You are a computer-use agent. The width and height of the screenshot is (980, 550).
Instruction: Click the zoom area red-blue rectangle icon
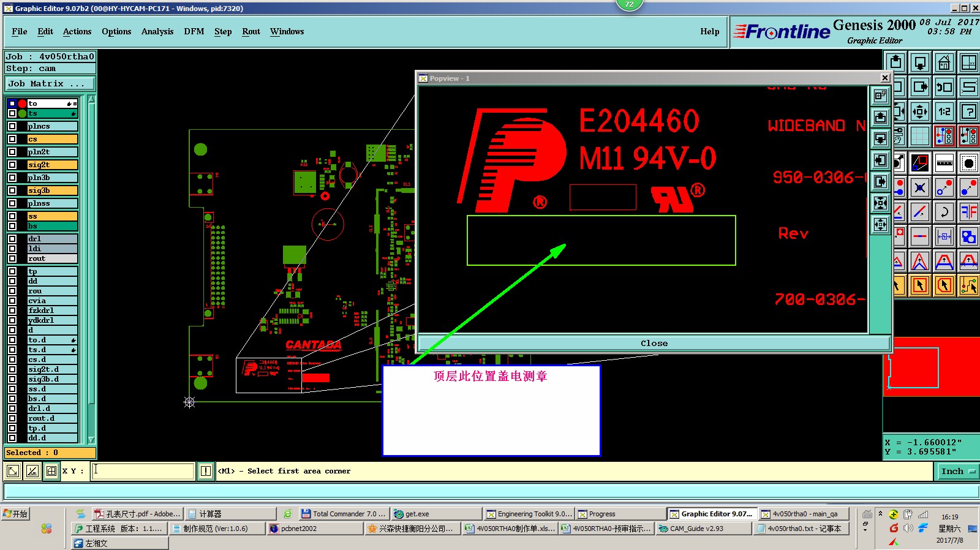tap(920, 163)
